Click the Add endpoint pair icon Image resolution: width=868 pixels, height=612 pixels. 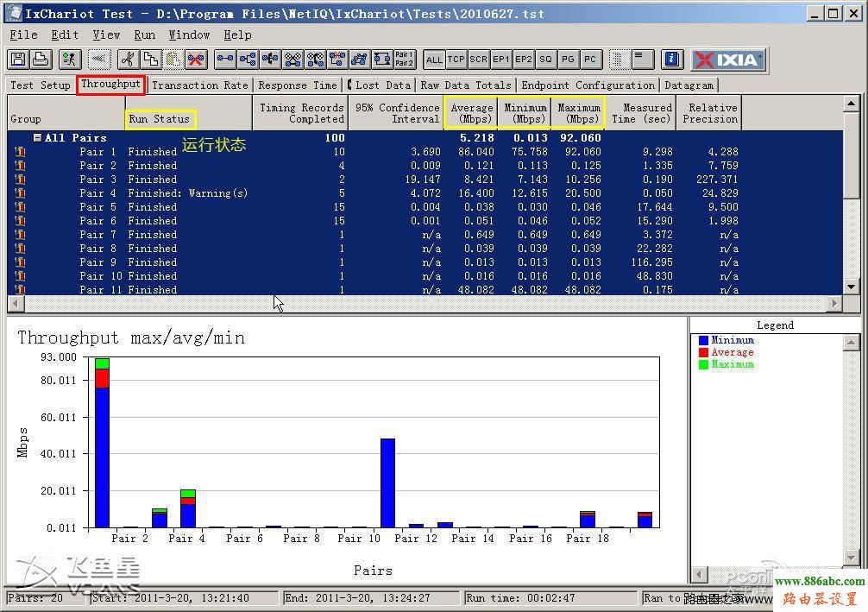224,60
